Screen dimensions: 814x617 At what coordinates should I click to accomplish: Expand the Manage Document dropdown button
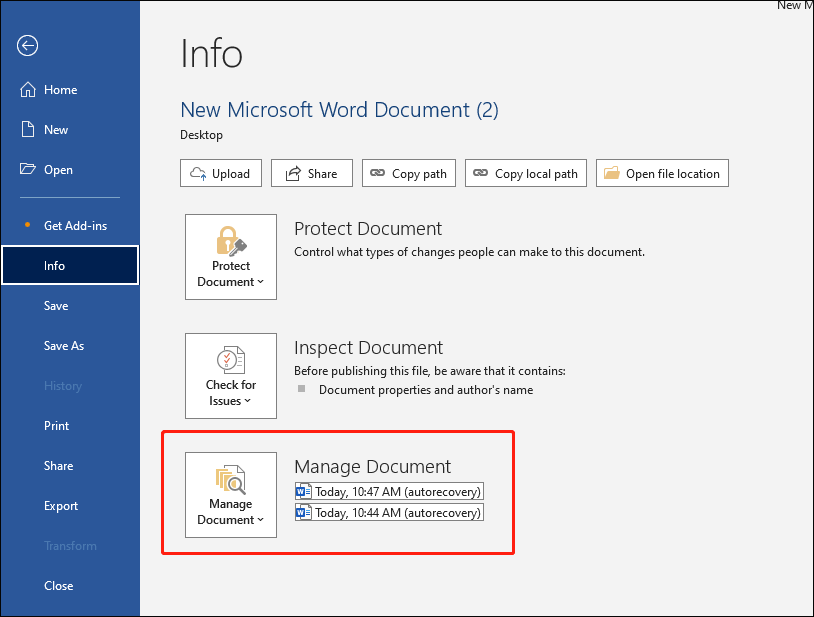click(231, 495)
